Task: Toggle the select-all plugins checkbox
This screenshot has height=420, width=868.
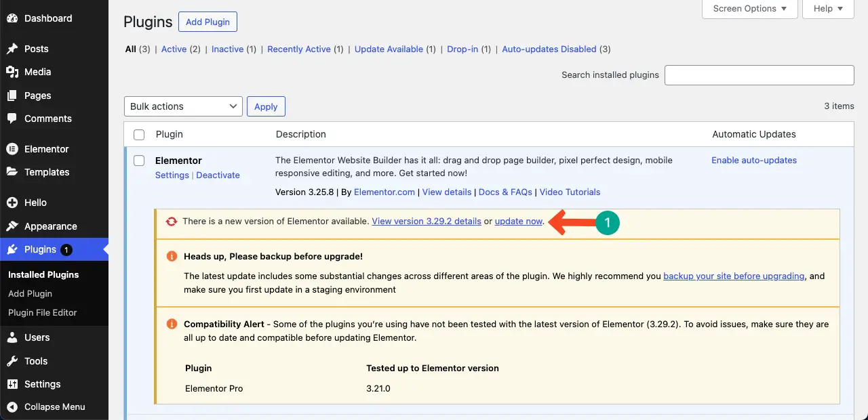Action: (139, 135)
